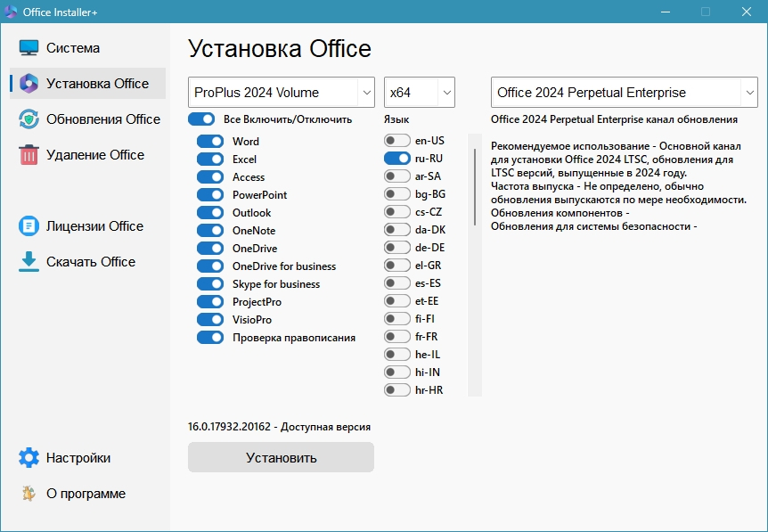Expand the x64 architecture dropdown
The width and height of the screenshot is (768, 532).
click(x=420, y=92)
